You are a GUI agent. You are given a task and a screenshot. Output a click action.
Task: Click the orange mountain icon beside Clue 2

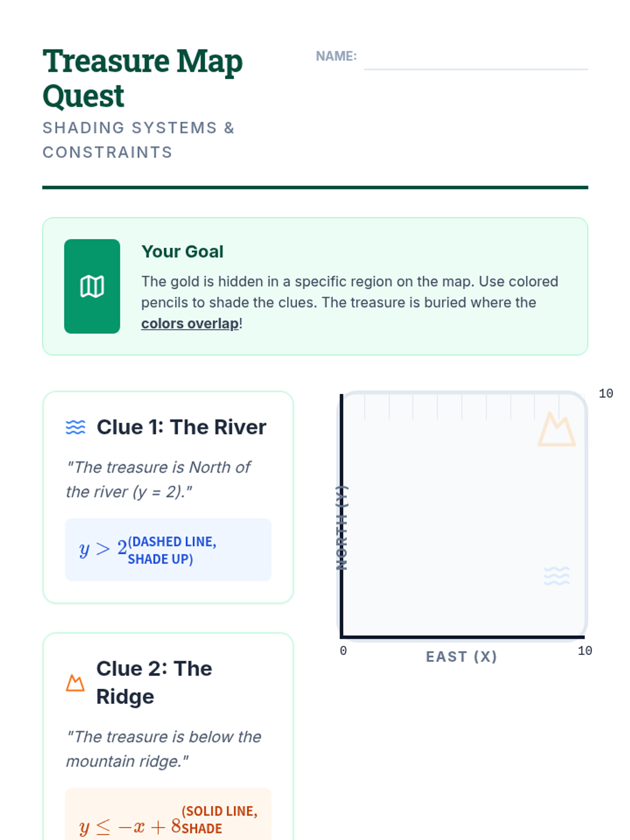pyautogui.click(x=75, y=683)
